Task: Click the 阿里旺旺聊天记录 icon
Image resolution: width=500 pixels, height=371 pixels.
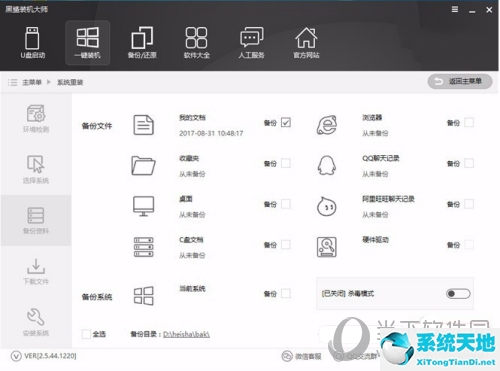Action: pyautogui.click(x=327, y=206)
